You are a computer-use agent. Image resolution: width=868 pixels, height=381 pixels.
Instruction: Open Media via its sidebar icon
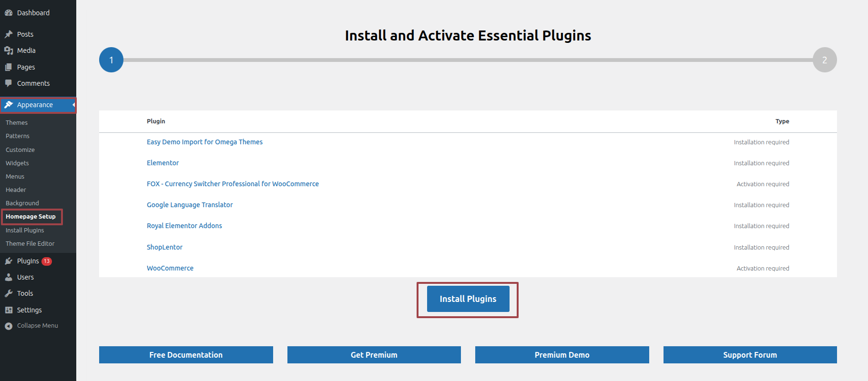9,50
